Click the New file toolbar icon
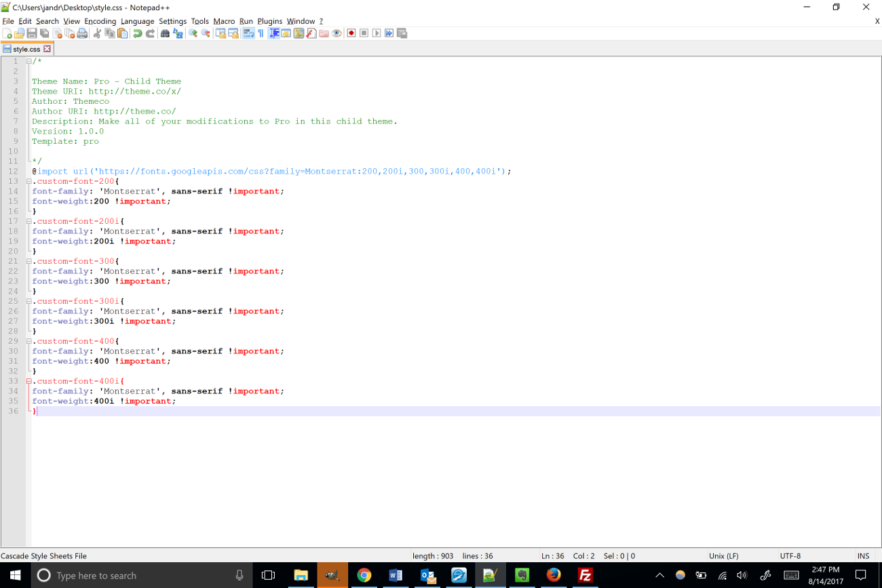This screenshot has width=882, height=588. 7,33
